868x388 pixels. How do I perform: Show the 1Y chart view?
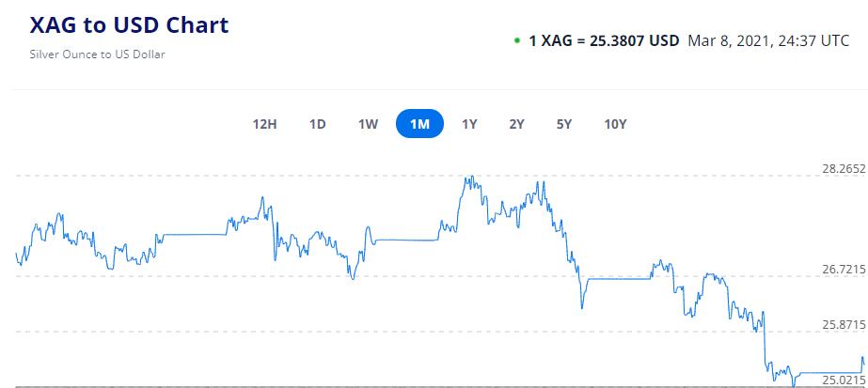click(x=469, y=124)
